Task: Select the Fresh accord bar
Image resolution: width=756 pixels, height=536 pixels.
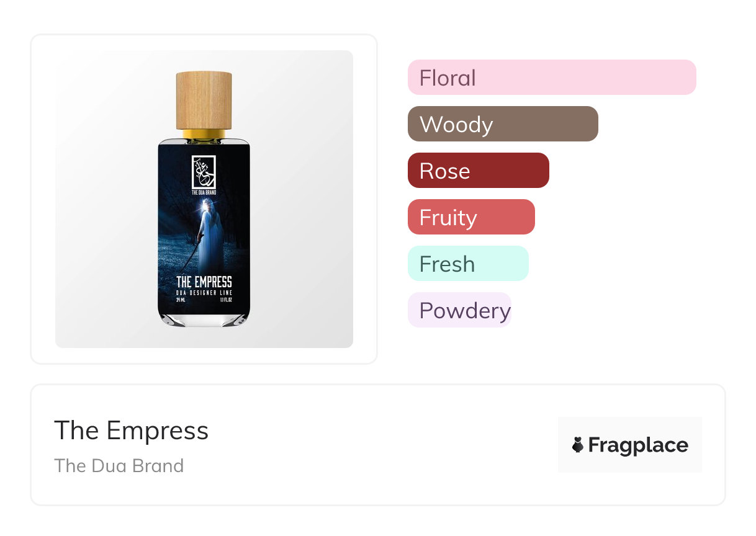Action: tap(468, 264)
